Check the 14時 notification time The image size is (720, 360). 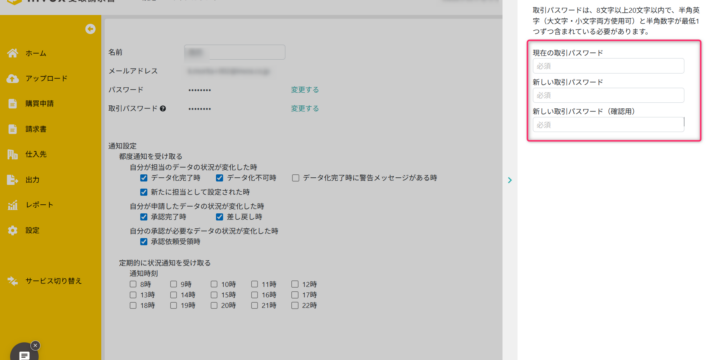pos(174,295)
